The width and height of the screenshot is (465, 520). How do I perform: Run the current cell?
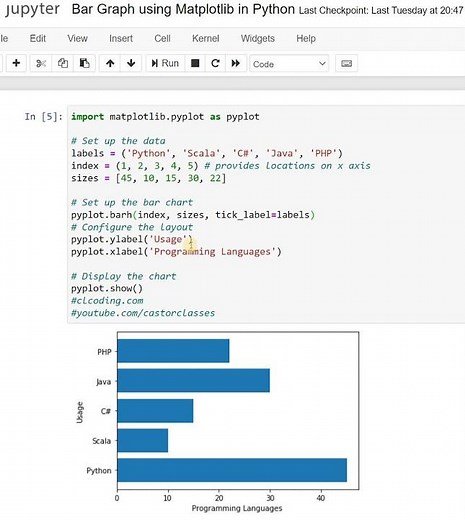(x=165, y=63)
